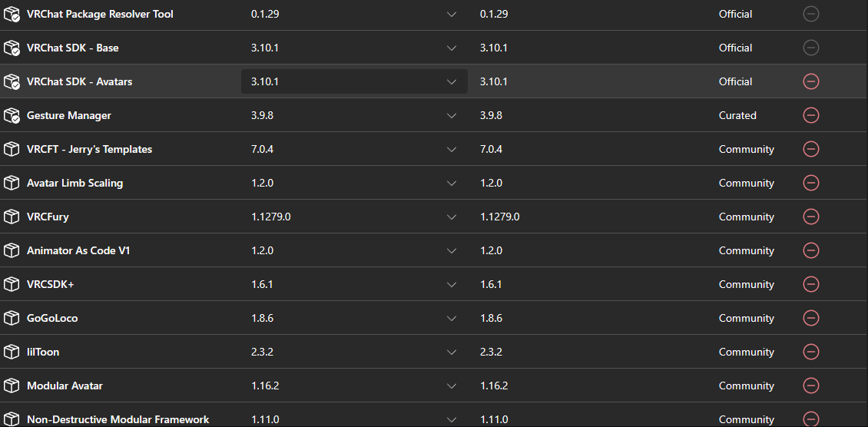Remove VRChat SDK - Avatars package
868x427 pixels.
pos(810,82)
